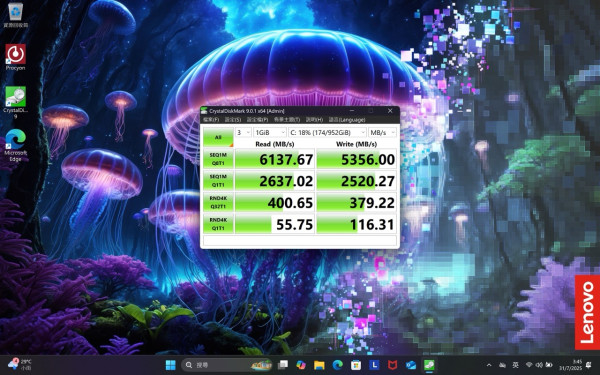Viewport: 600px width, 375px height.
Task: Click the taskbar search box
Action: tap(227, 365)
